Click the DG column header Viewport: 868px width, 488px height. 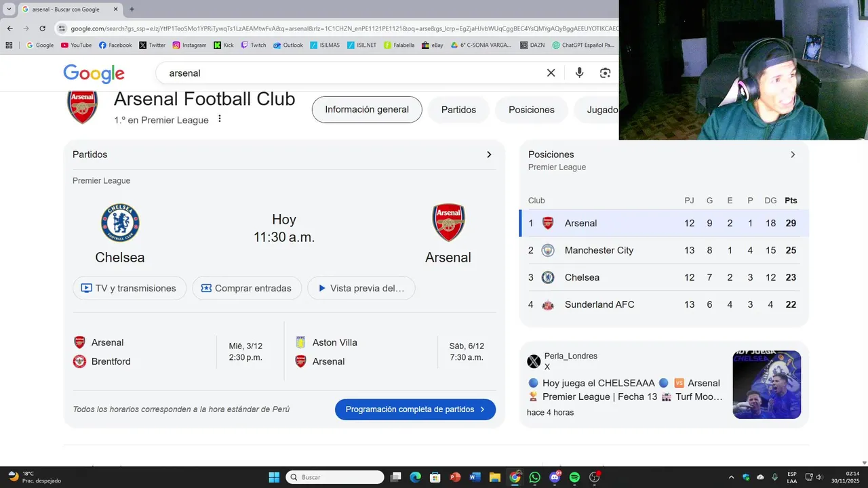tap(770, 201)
